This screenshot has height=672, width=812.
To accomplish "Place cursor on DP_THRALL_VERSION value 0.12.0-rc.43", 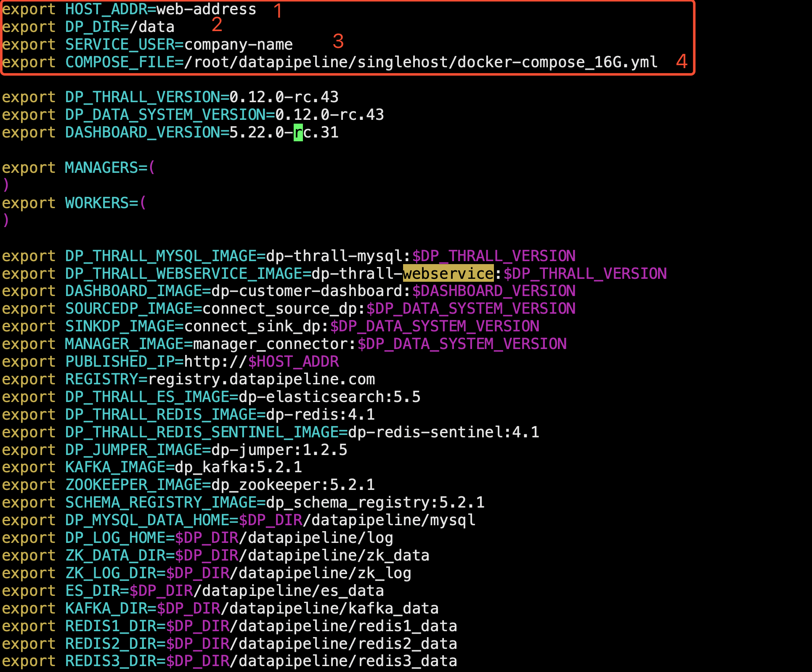I will click(284, 97).
